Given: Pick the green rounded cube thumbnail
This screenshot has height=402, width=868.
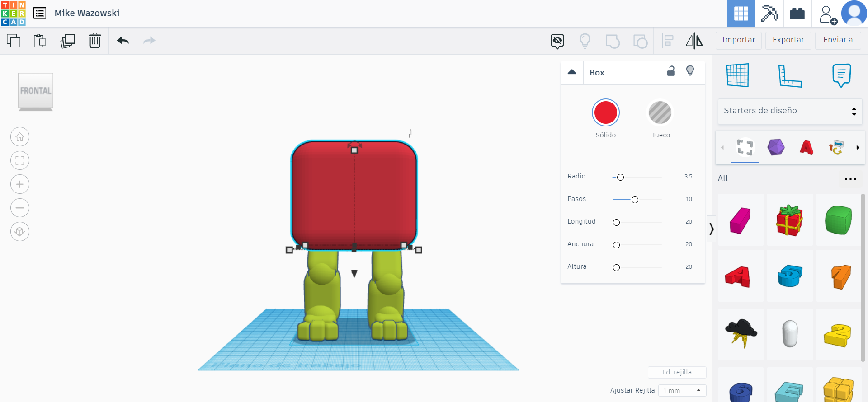Looking at the screenshot, I should pos(838,220).
